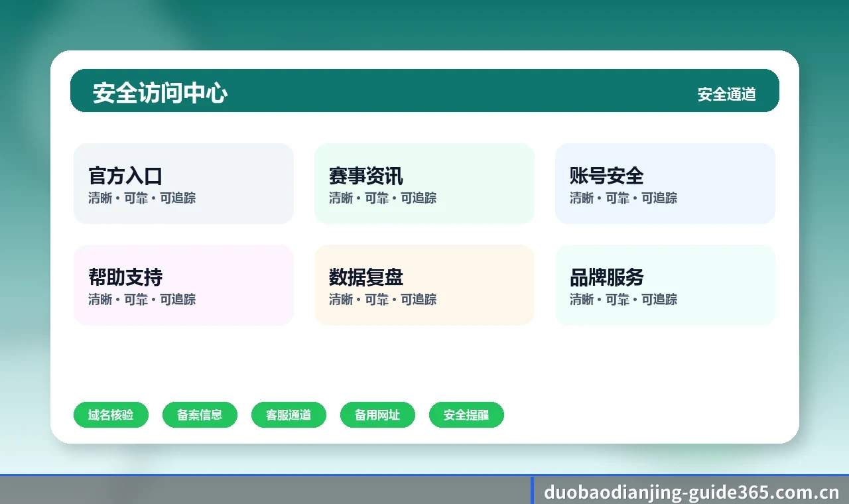The height and width of the screenshot is (504, 849).
Task: Click the 备案信息 pill button
Action: 200,415
